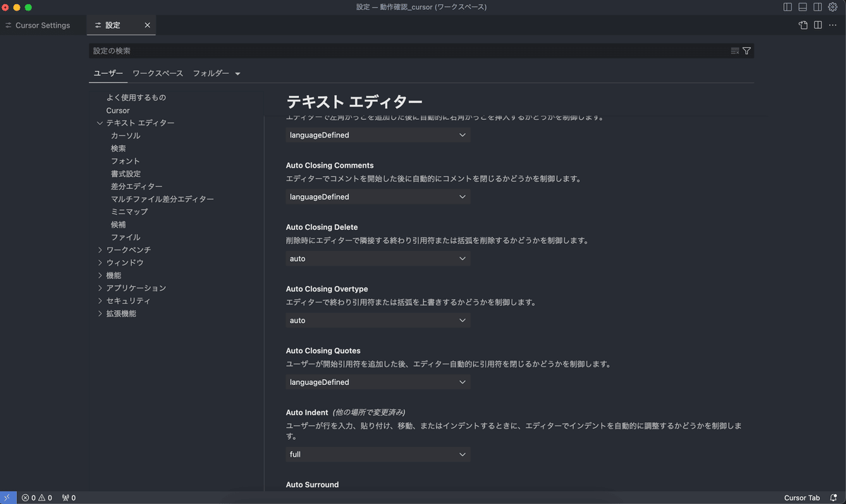Toggle the panel layout control
This screenshot has width=846, height=504.
point(801,7)
